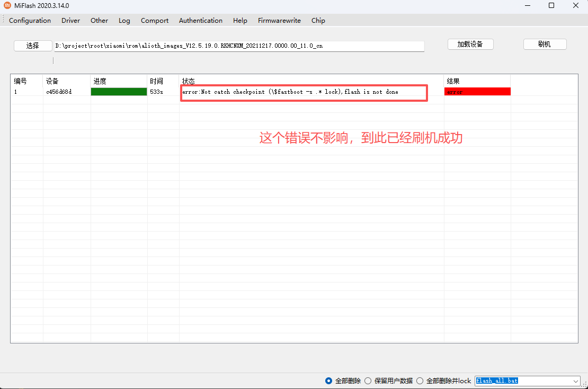The height and width of the screenshot is (389, 588).
Task: Maximize the MiFlash window
Action: pyautogui.click(x=551, y=6)
